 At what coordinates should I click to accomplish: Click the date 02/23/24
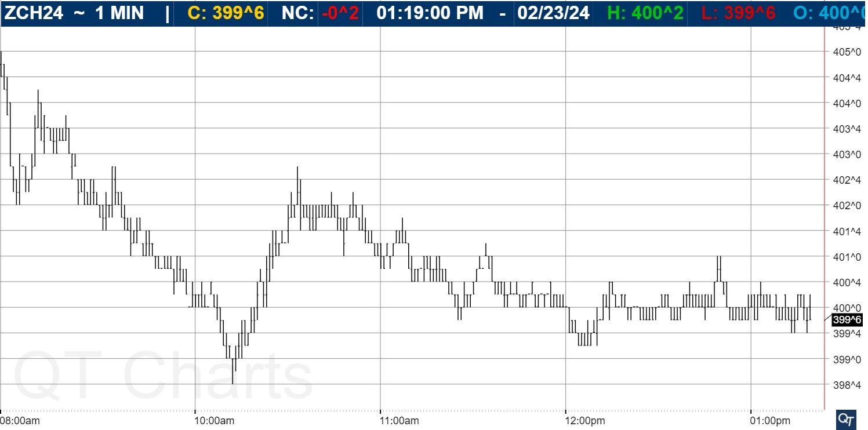553,13
